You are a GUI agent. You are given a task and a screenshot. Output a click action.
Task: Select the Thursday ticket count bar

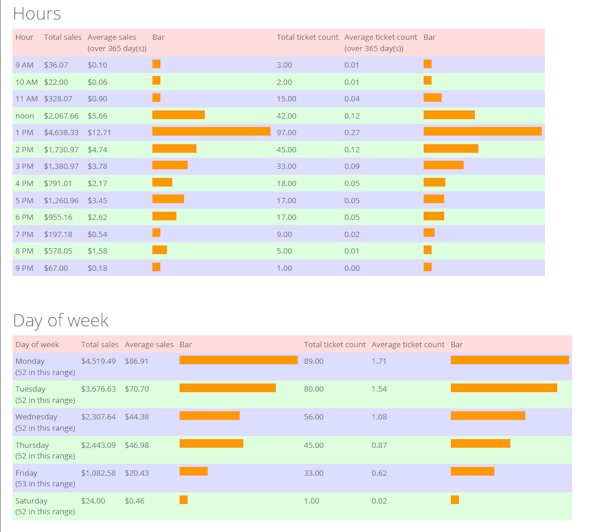click(x=480, y=444)
